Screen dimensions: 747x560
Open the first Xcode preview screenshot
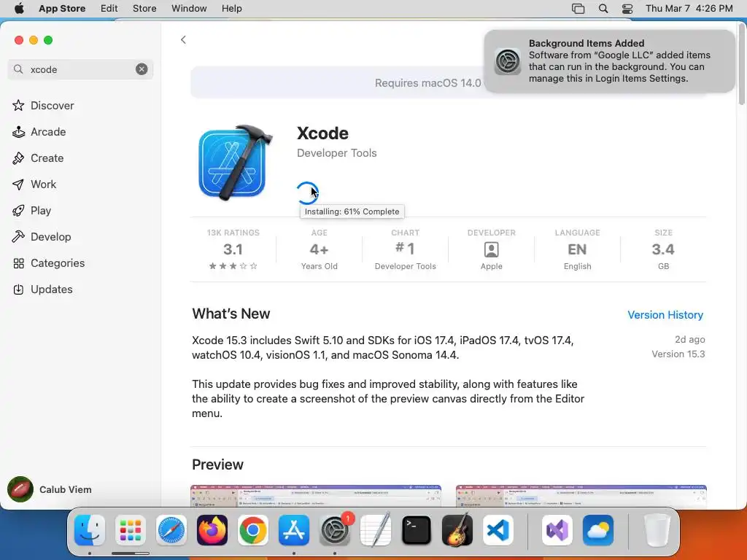[315, 496]
